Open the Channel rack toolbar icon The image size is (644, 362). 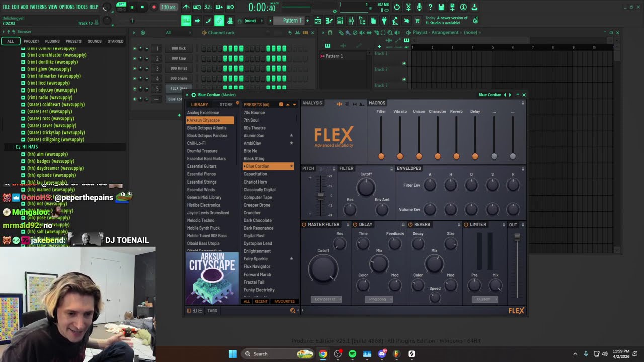tap(340, 21)
